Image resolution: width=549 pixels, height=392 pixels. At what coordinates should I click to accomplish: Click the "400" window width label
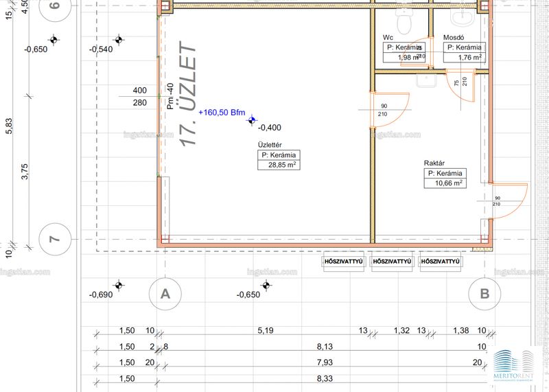[140, 91]
